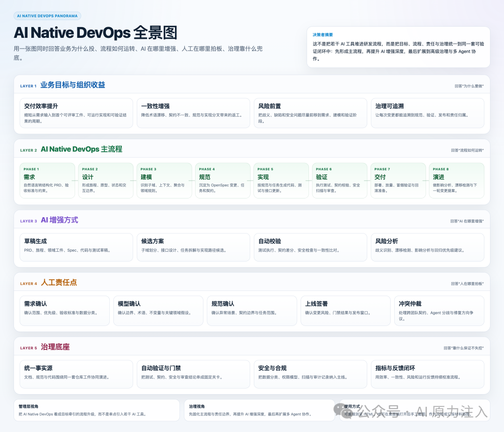Select the Phase 1 需求 card
Screen dimensions: 504x432
click(47, 180)
